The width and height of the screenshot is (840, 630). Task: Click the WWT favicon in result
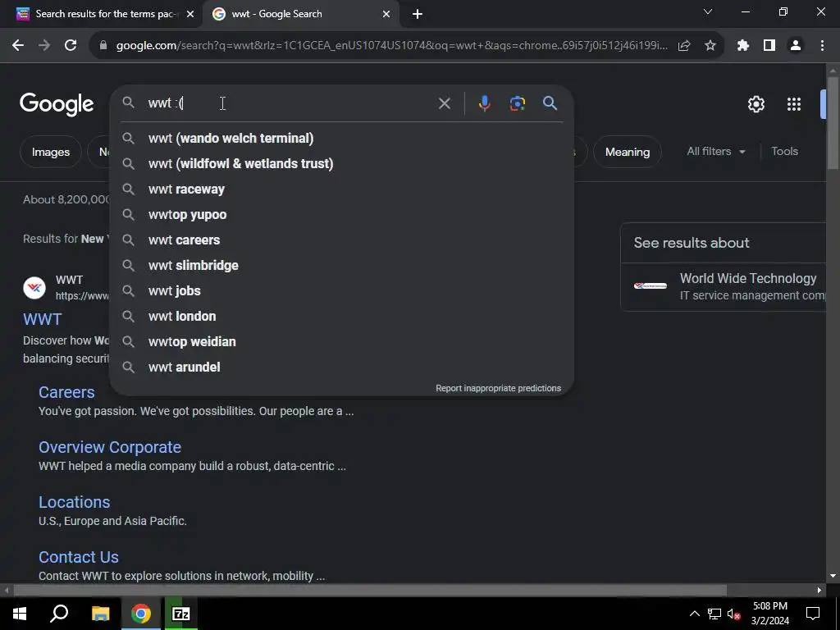coord(34,288)
